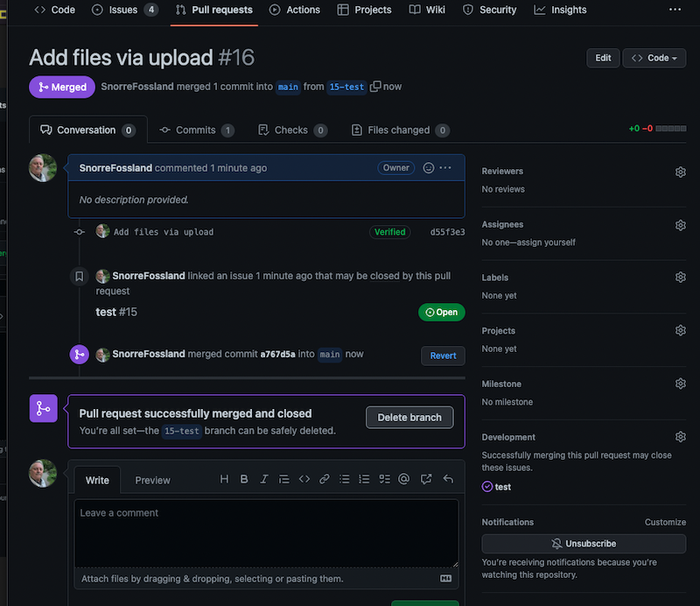700x606 pixels.
Task: Insert an unordered list icon
Action: [344, 479]
